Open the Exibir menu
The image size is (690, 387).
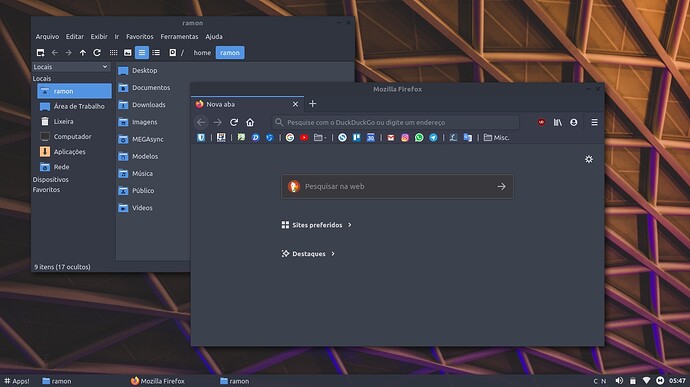[99, 37]
